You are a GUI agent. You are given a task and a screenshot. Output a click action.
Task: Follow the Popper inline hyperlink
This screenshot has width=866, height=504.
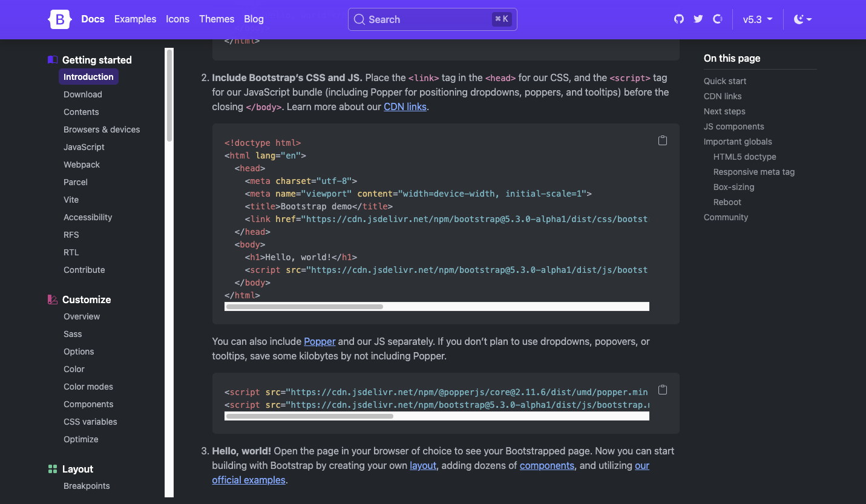click(320, 341)
